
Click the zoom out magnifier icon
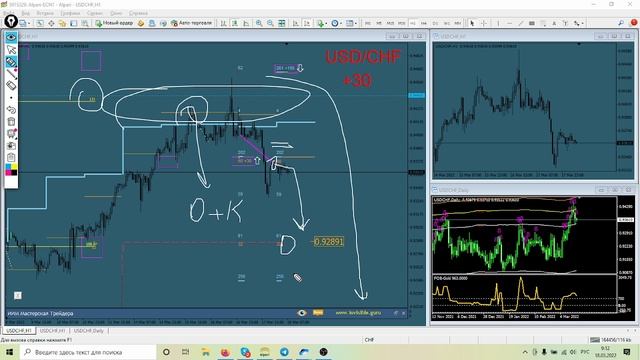(x=270, y=24)
